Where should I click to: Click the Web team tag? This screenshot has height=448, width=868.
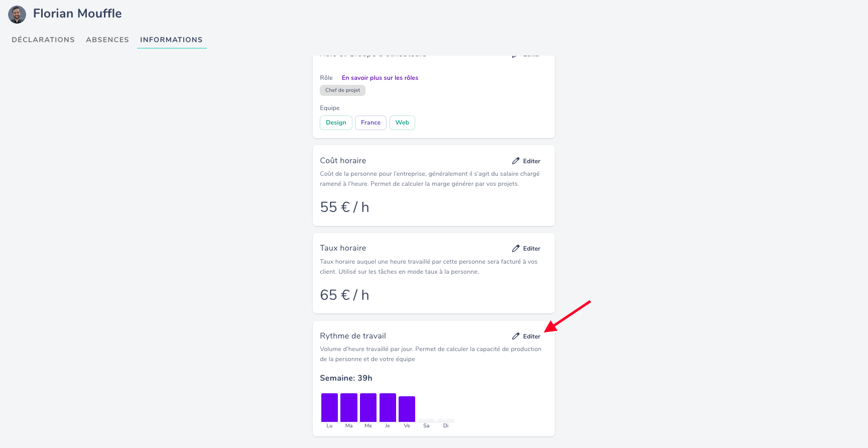[402, 123]
